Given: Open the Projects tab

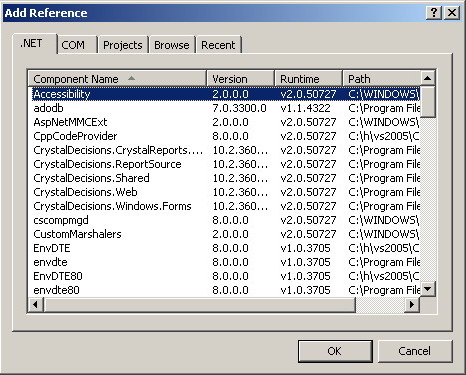Looking at the screenshot, I should coord(123,45).
